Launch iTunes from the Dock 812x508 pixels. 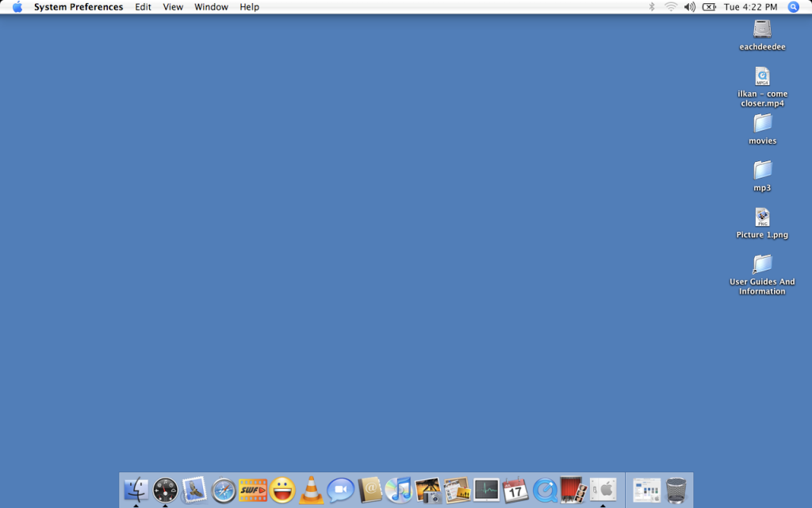coord(399,490)
